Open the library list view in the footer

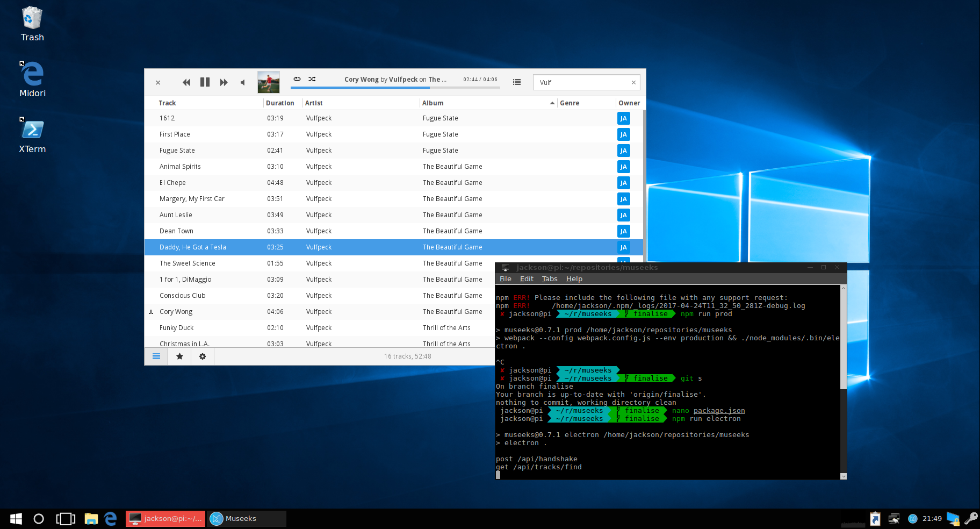tap(156, 356)
